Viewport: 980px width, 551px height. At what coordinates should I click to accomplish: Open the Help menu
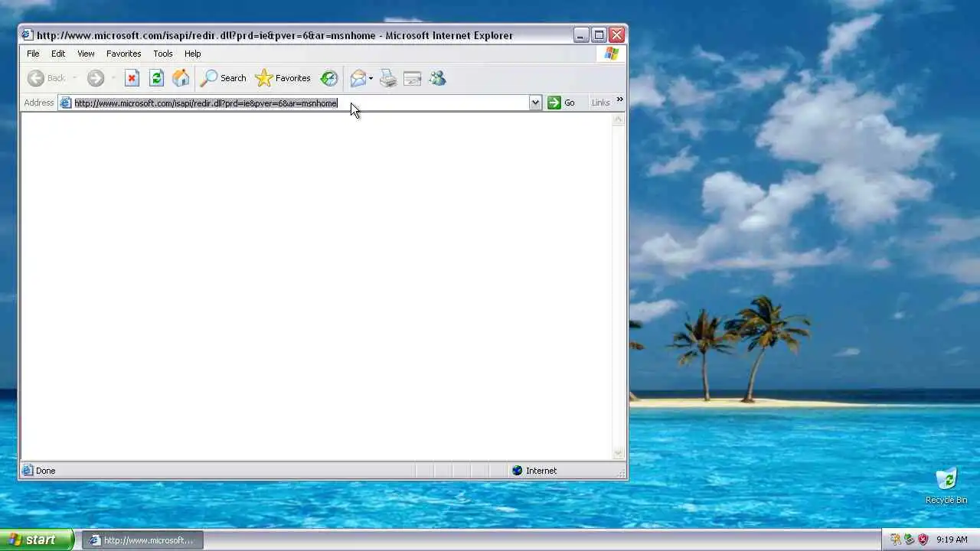(192, 54)
